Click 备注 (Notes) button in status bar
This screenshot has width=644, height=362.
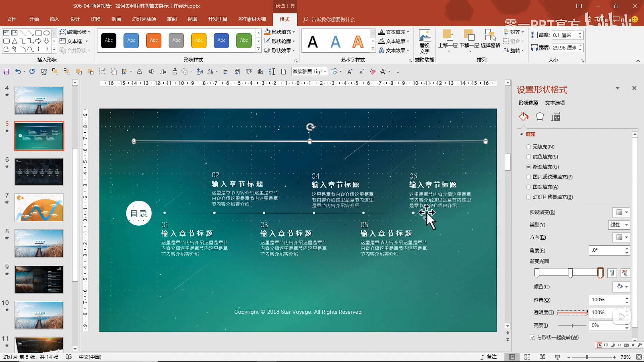click(489, 357)
